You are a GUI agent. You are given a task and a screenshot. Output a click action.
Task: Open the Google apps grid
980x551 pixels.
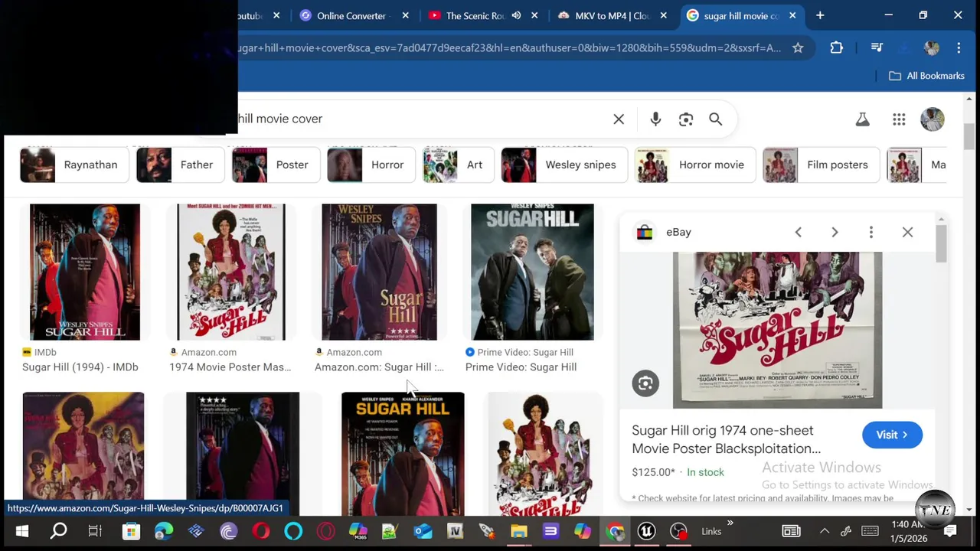pos(899,119)
